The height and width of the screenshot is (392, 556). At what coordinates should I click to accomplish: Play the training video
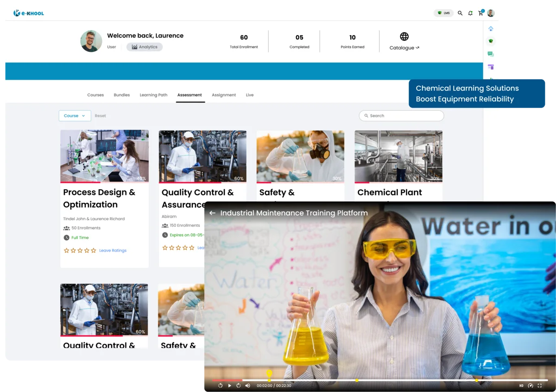pyautogui.click(x=229, y=386)
